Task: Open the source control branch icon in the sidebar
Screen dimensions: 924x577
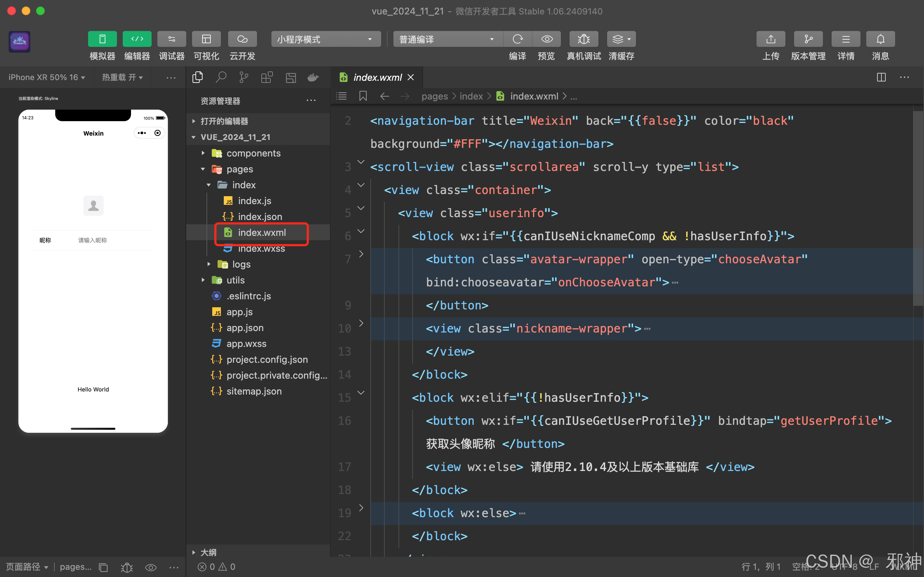Action: [244, 78]
